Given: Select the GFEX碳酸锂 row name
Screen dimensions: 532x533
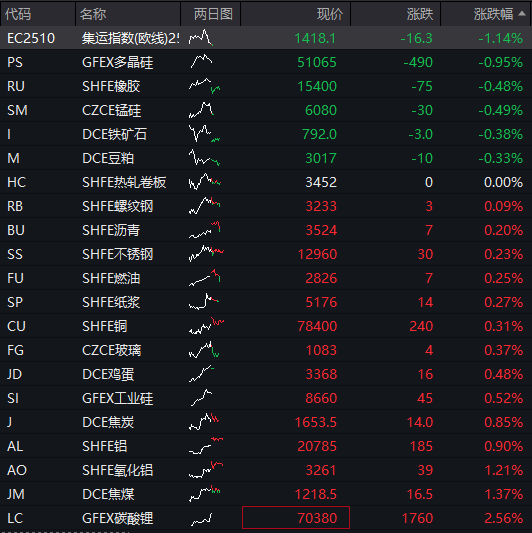Looking at the screenshot, I should click(x=118, y=518).
